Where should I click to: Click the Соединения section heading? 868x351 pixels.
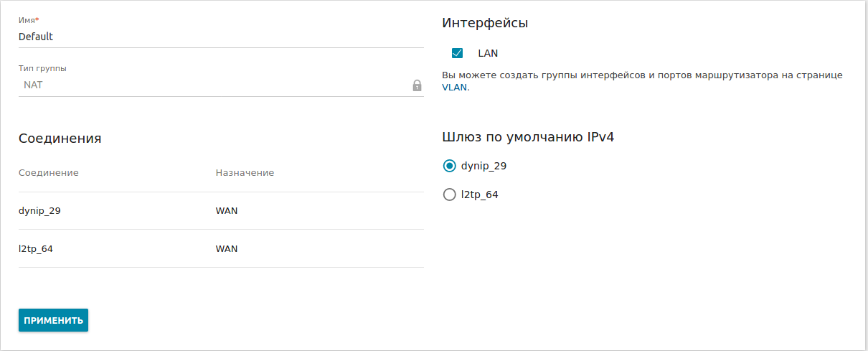click(60, 139)
